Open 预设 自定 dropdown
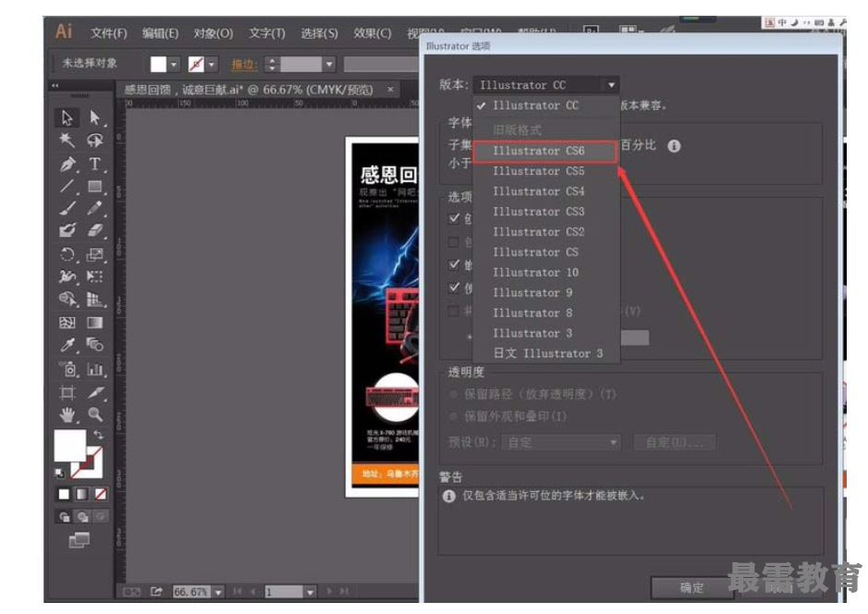 pyautogui.click(x=560, y=442)
